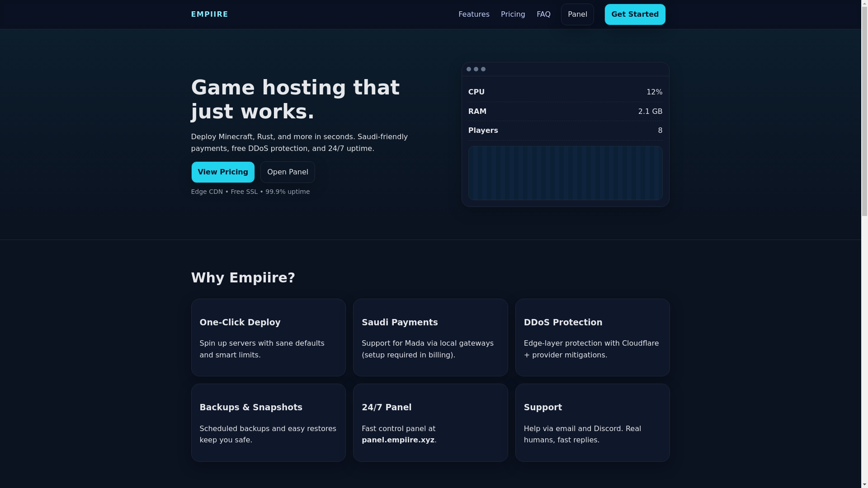Click the CPU 12% value

coord(654,92)
